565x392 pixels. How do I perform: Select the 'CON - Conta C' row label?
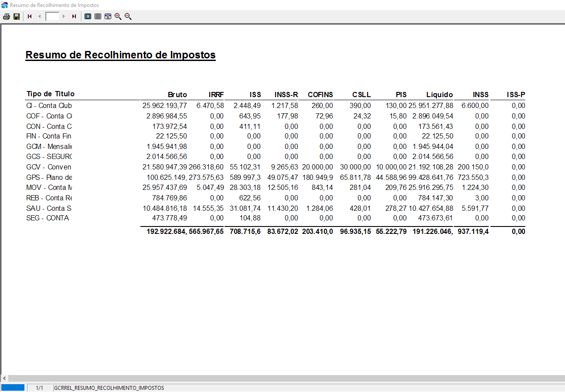[49, 126]
